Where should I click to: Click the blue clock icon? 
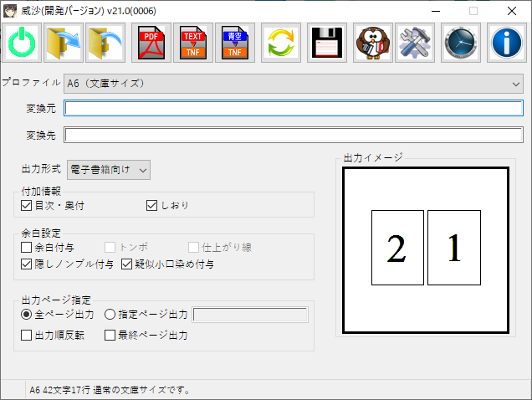tap(461, 43)
